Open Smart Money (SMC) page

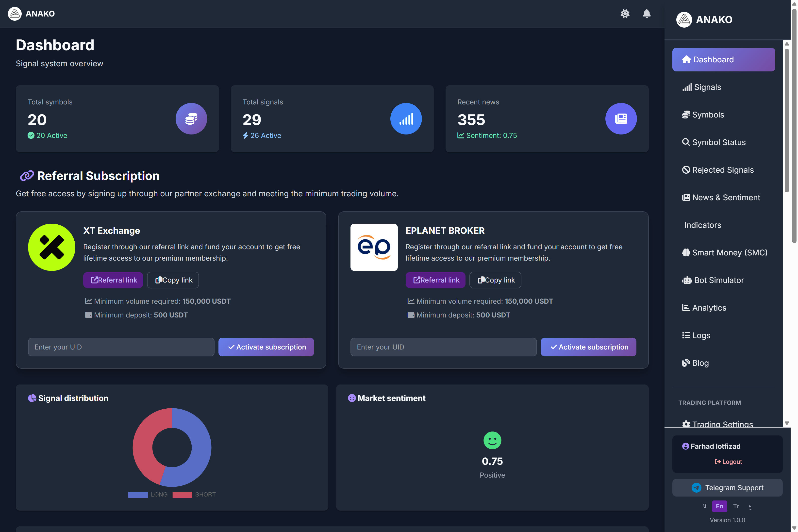[x=724, y=253]
